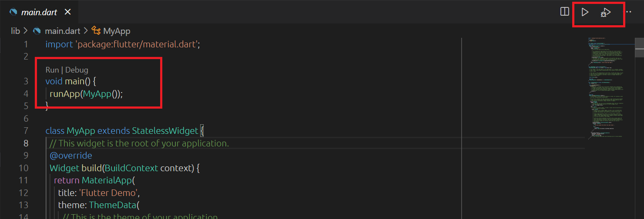
Task: Open the lib folder breadcrumb
Action: point(15,31)
